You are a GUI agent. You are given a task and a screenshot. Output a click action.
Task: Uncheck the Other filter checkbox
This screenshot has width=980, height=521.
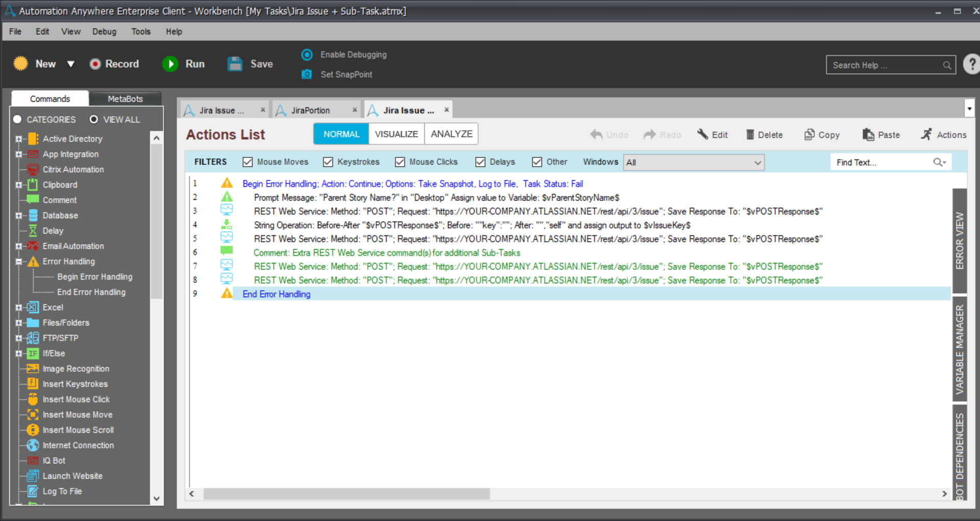(x=537, y=162)
